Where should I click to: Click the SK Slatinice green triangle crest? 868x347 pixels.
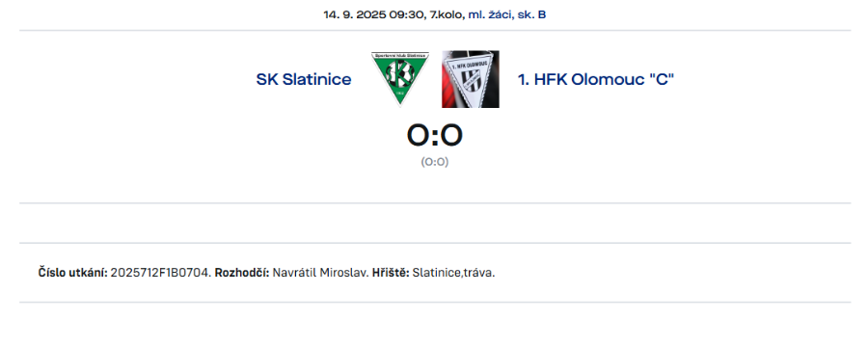tap(399, 79)
